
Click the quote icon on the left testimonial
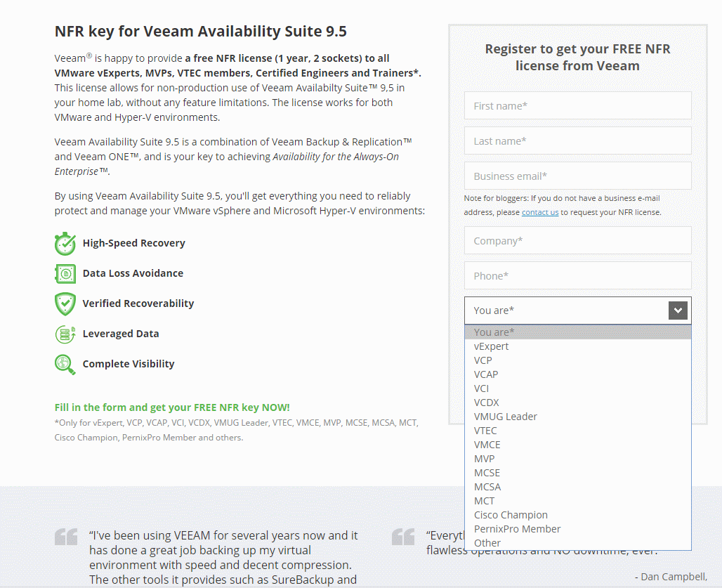(x=65, y=537)
